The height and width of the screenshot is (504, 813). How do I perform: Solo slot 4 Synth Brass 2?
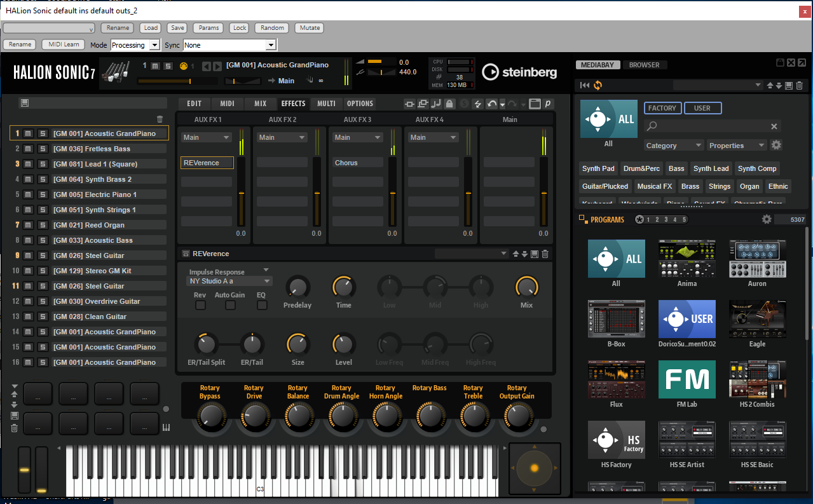43,179
